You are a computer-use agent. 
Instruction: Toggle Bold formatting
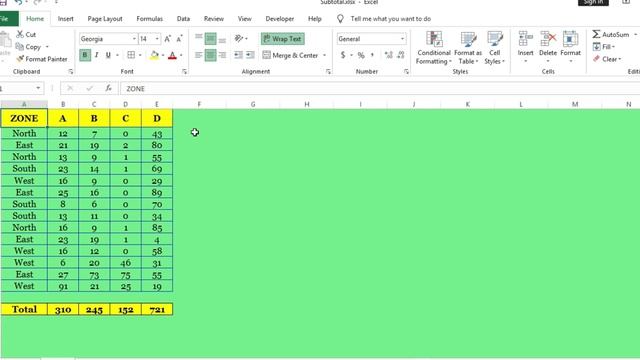pyautogui.click(x=85, y=55)
